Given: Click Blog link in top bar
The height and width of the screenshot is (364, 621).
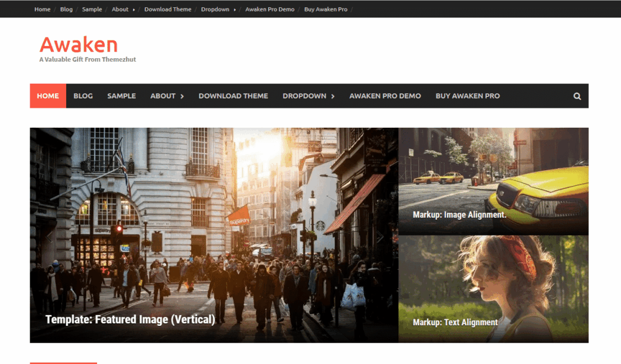Looking at the screenshot, I should pyautogui.click(x=66, y=9).
